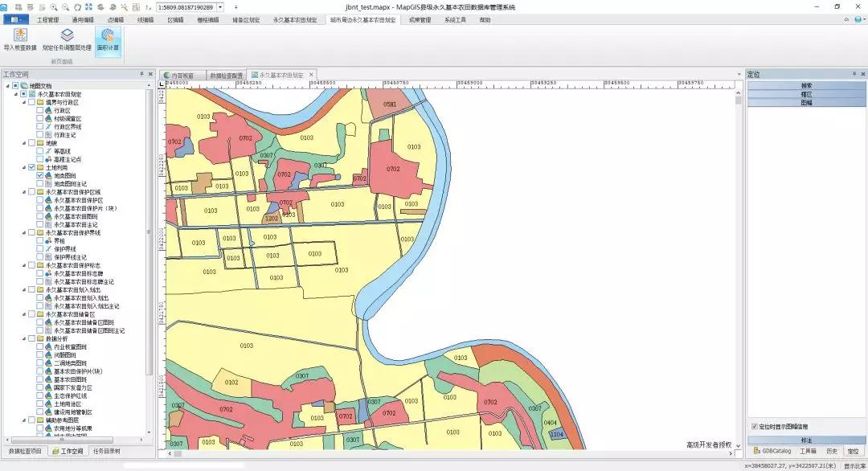
Task: Click the 导入核查数据 ribbon icon
Action: [20, 35]
